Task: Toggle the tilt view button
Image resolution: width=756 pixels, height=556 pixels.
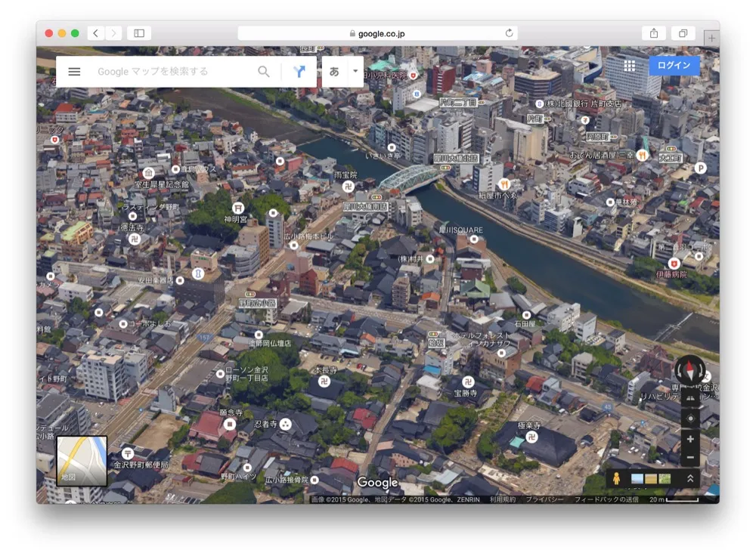Action: coord(689,398)
